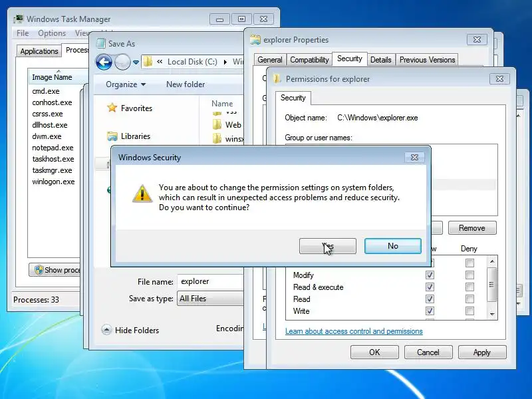
Task: Select taskhost.exe process
Action: (x=53, y=159)
